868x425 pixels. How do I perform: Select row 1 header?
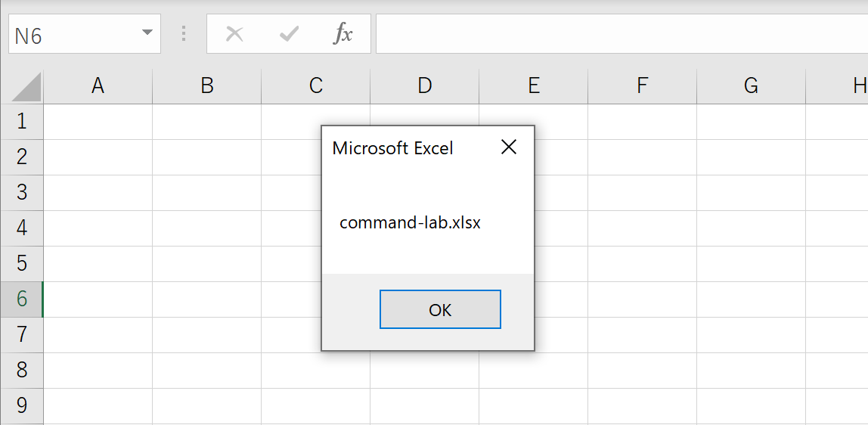click(x=22, y=121)
